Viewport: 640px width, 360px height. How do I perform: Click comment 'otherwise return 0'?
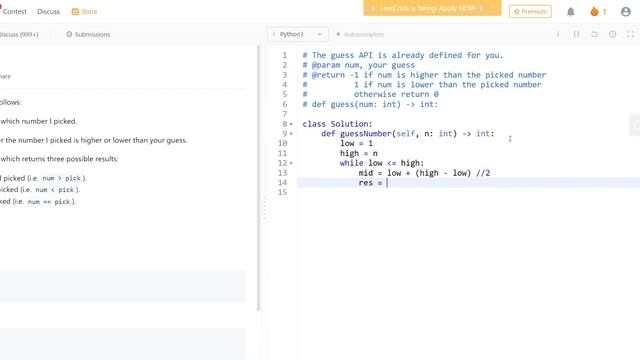click(x=396, y=94)
